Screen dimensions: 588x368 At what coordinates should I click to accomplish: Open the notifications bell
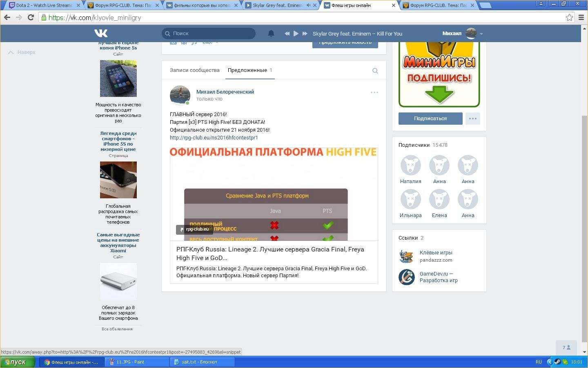click(271, 34)
